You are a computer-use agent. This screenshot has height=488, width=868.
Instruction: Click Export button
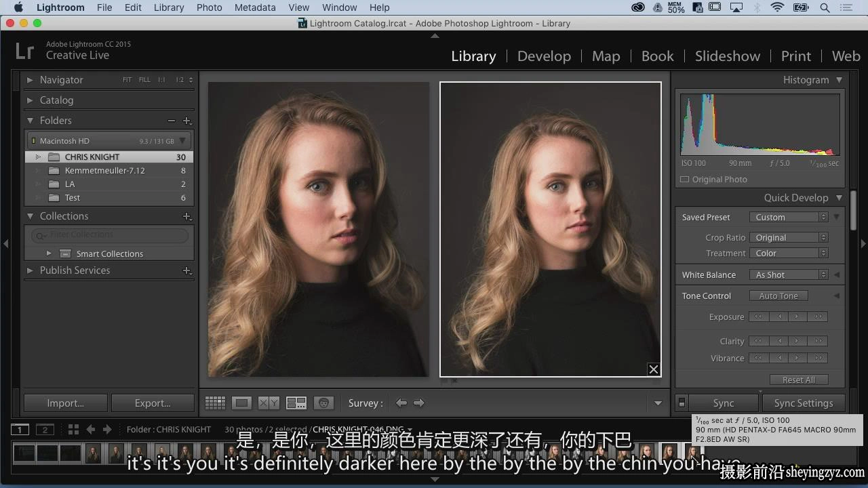click(x=153, y=403)
